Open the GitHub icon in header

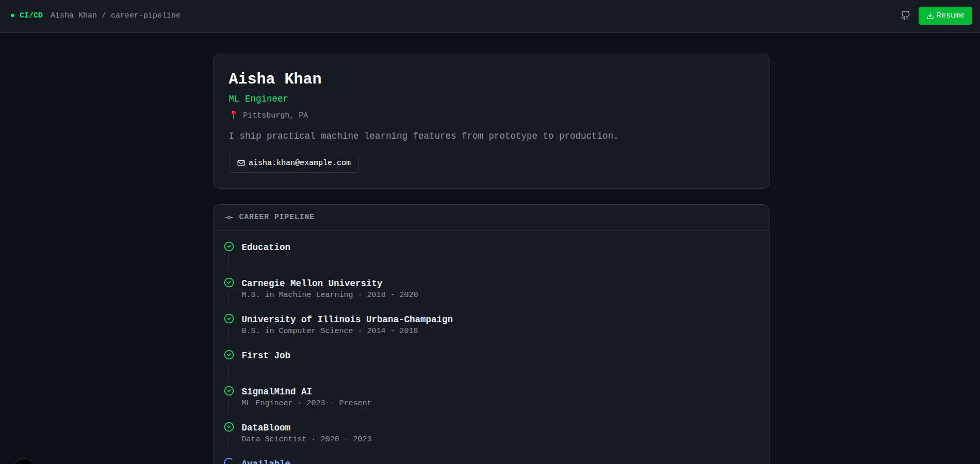pos(905,15)
